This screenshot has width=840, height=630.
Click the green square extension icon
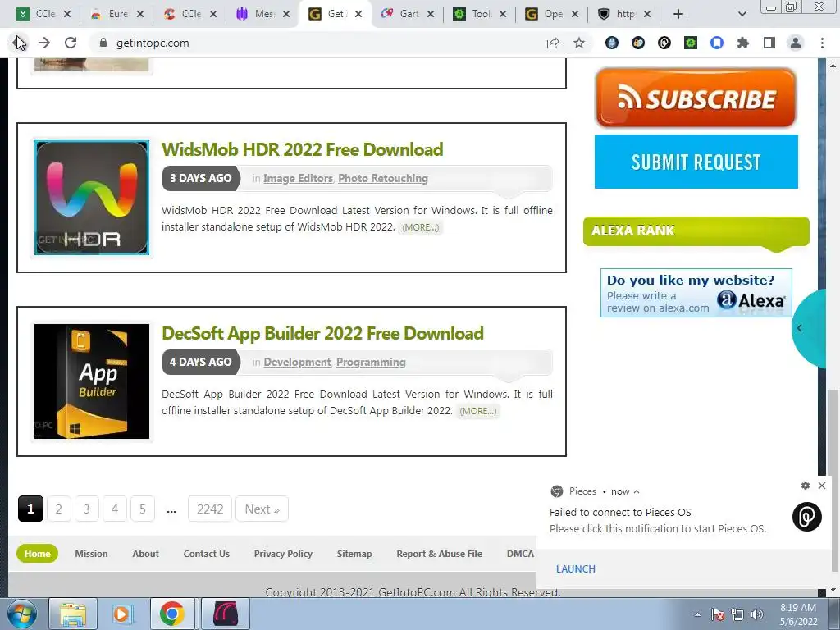tap(691, 43)
